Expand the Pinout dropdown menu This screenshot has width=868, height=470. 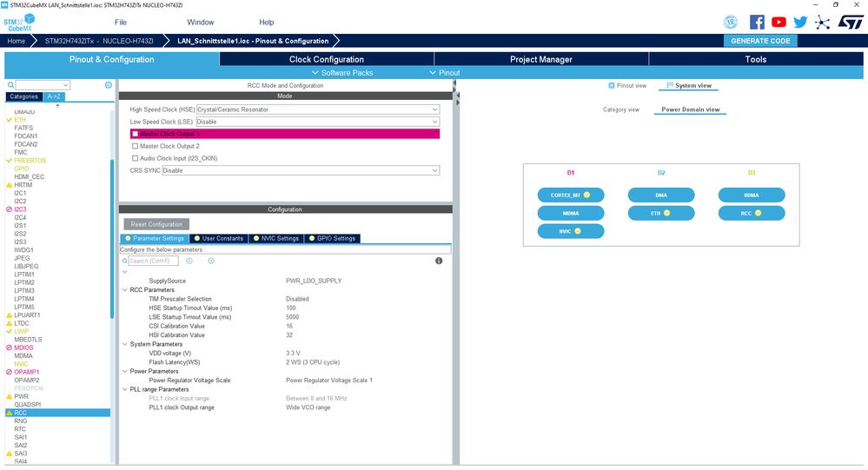(445, 72)
